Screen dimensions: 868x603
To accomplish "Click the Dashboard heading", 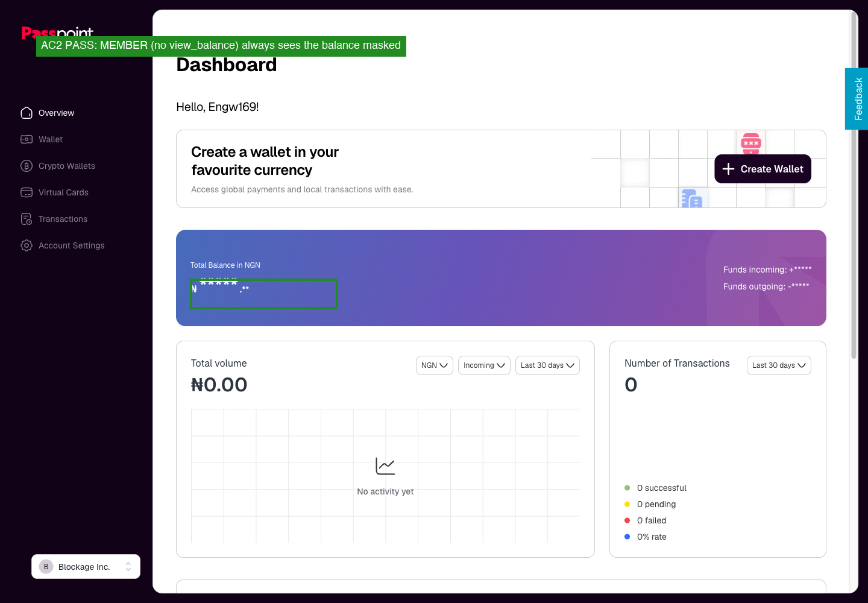I will tap(227, 65).
